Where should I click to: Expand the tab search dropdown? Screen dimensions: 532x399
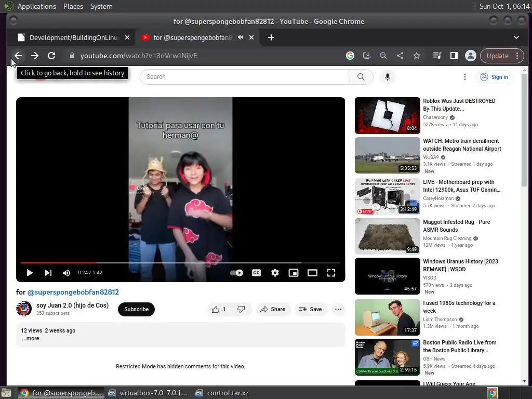[516, 37]
